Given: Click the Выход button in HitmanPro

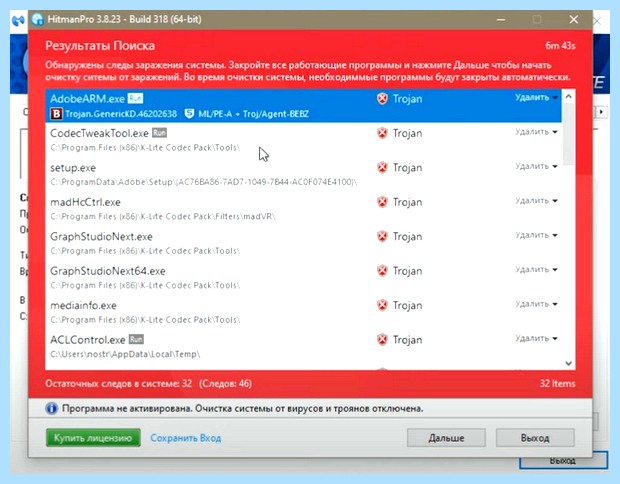Looking at the screenshot, I should (535, 438).
